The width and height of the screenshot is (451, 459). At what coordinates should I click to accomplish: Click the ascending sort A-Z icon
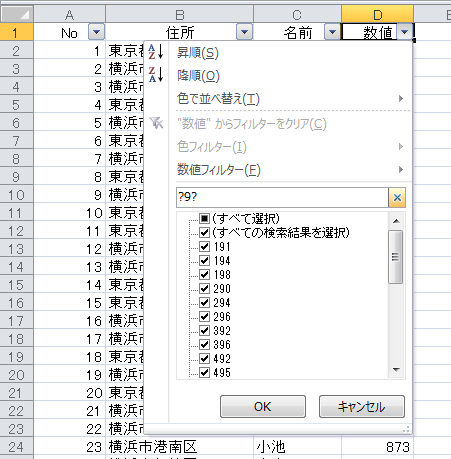(156, 52)
